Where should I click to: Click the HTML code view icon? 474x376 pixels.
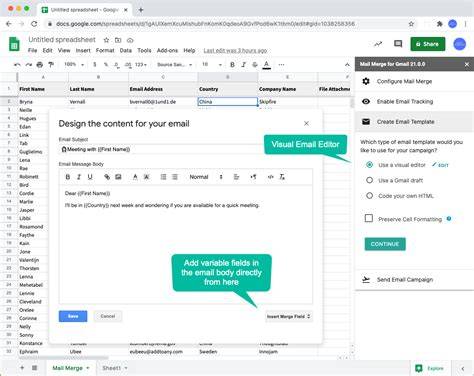271,177
